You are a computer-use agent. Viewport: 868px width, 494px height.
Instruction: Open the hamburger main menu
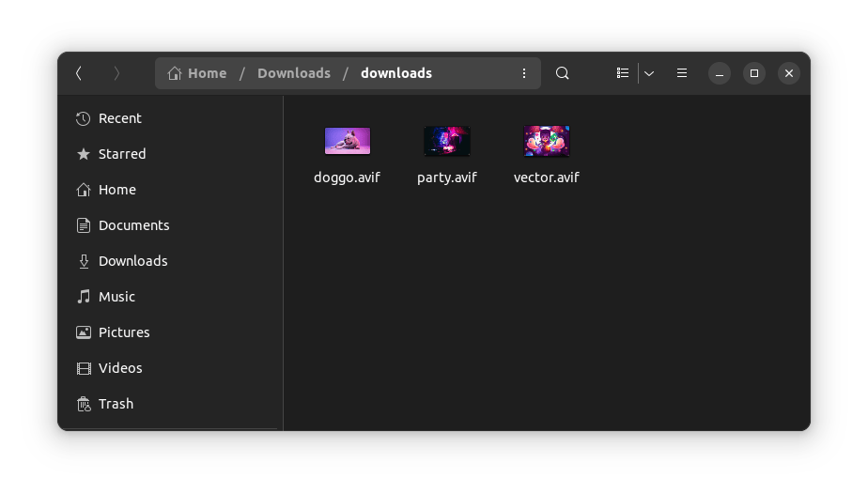683,73
